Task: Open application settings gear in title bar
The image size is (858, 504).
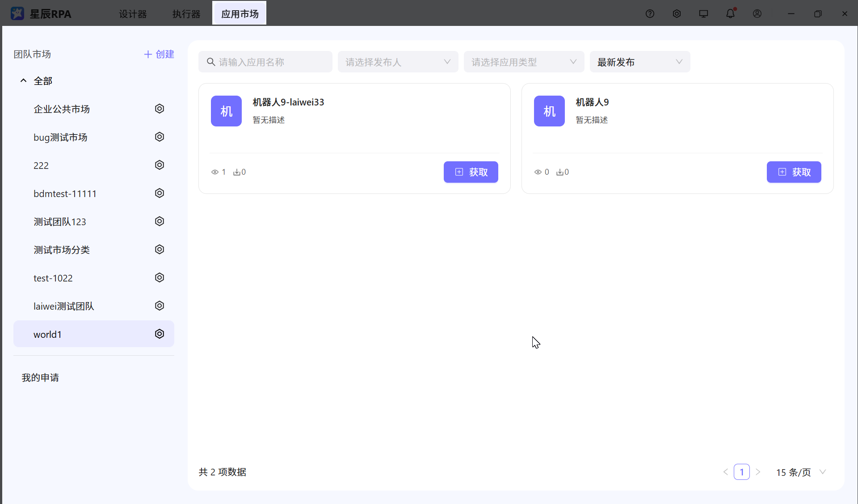Action: coord(677,13)
